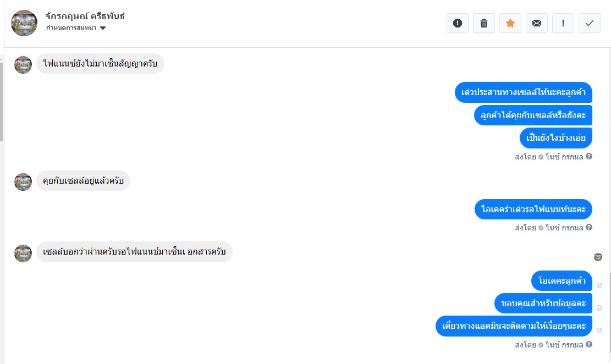Click delivered checkmark beside โอเคคะลูกค้า bubble
The width and height of the screenshot is (611, 364).
599,285
